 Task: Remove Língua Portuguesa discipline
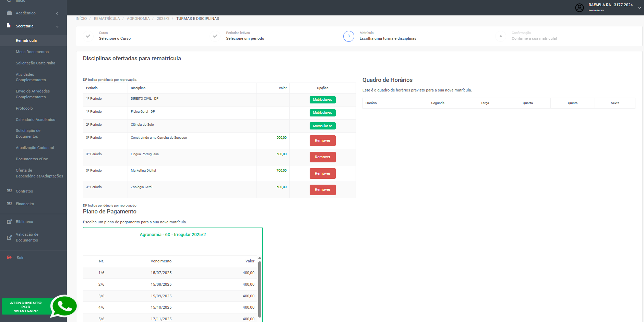pos(323,157)
